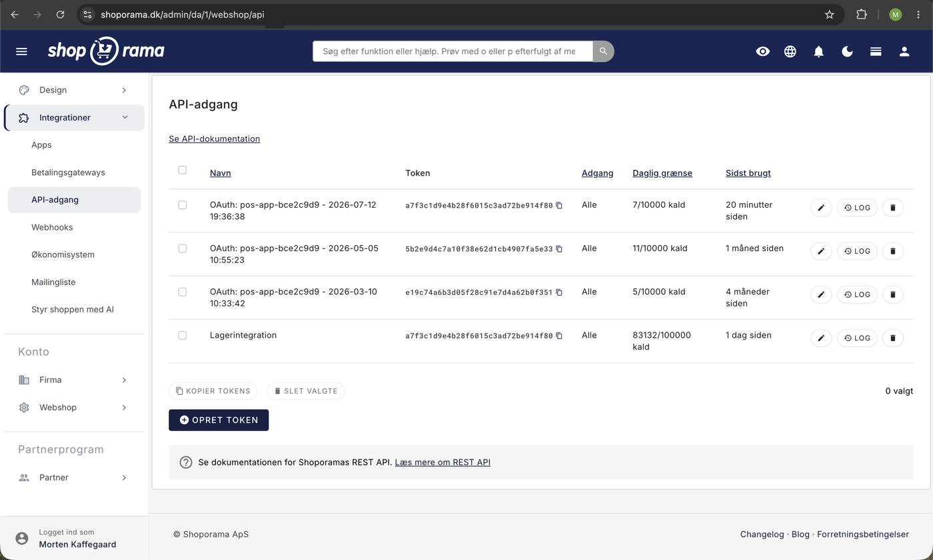Expand the Webshop section
This screenshot has width=933, height=560.
[x=74, y=408]
